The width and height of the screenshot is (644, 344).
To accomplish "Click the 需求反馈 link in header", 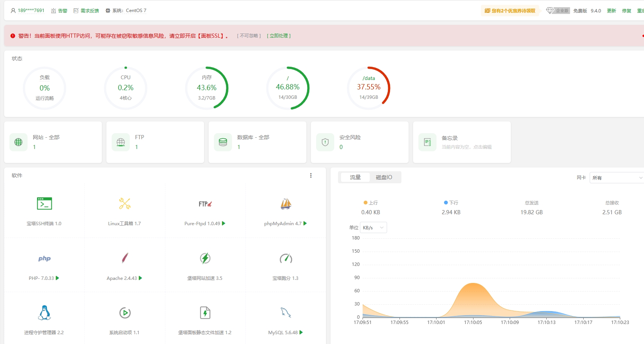I will tap(90, 11).
